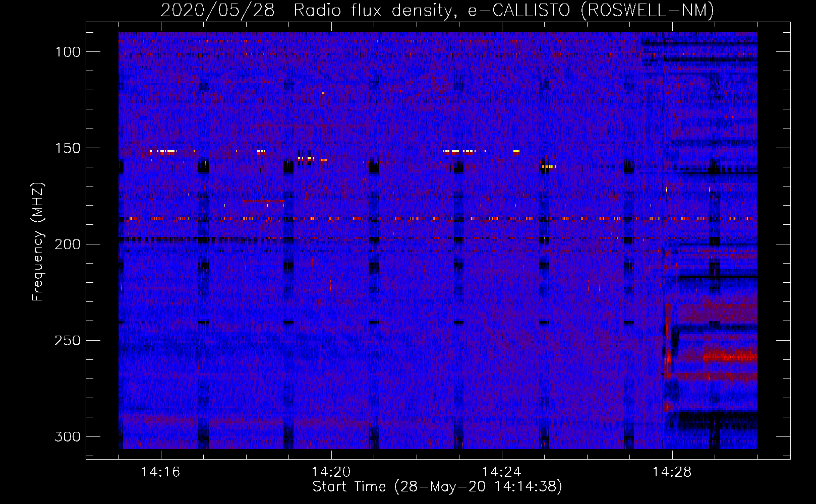Click the frequency tick label 150
Image resolution: width=816 pixels, height=504 pixels.
[68, 148]
